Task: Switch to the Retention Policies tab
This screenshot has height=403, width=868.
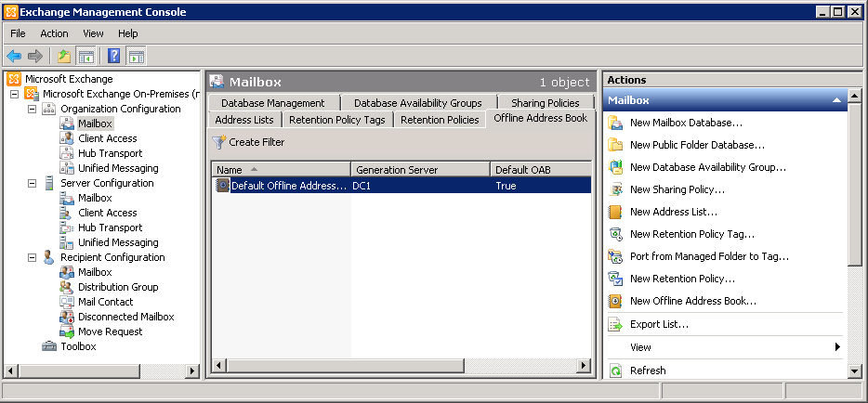Action: (x=440, y=120)
